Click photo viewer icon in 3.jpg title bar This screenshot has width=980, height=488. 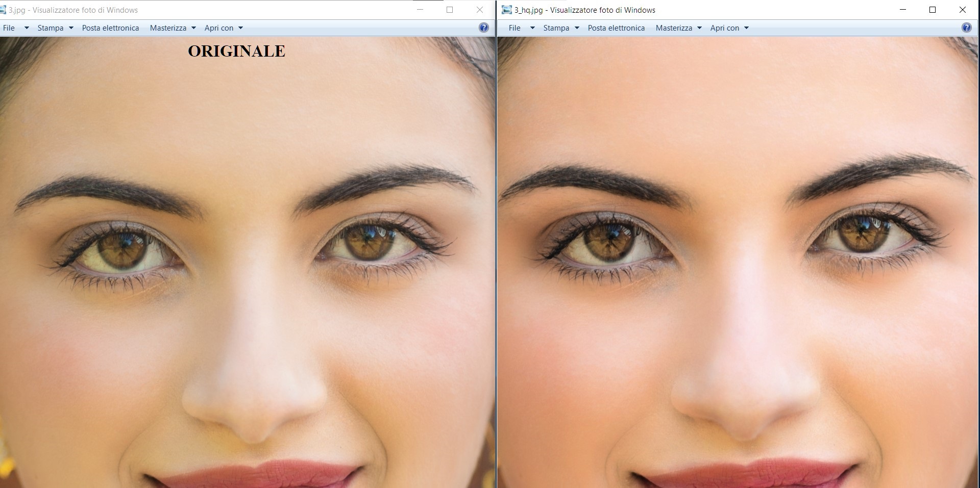3,10
